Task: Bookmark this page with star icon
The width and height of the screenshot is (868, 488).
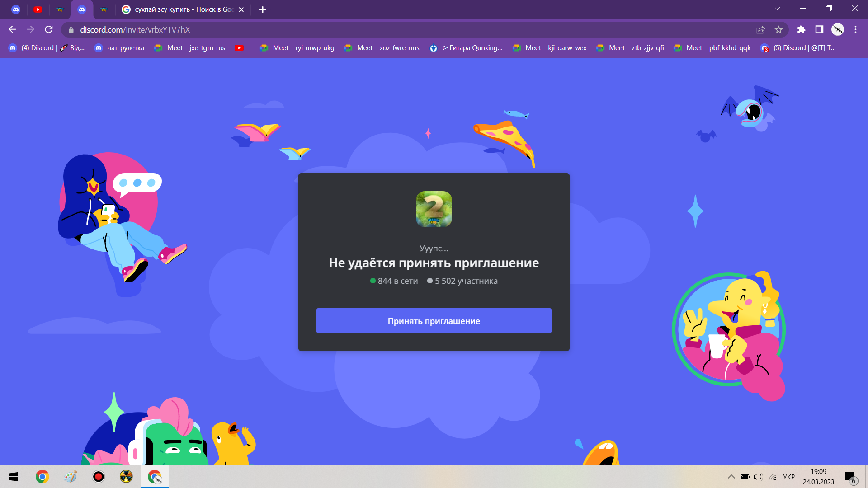Action: pos(778,30)
